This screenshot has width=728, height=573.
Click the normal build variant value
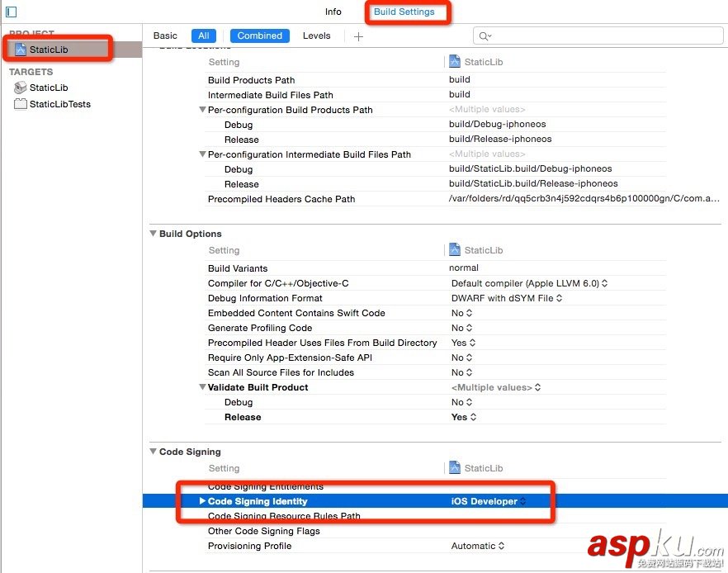tap(463, 268)
